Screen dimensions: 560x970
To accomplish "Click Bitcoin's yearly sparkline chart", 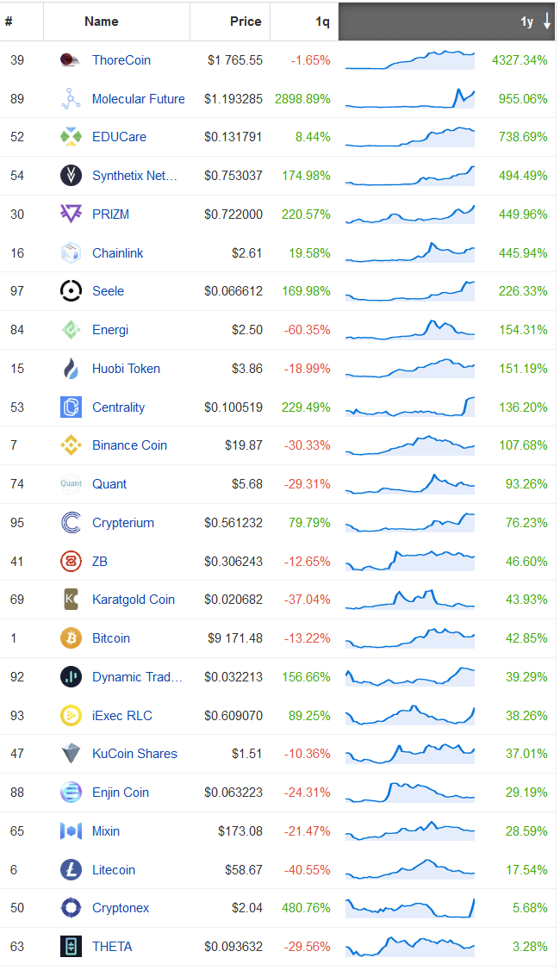I will click(410, 637).
